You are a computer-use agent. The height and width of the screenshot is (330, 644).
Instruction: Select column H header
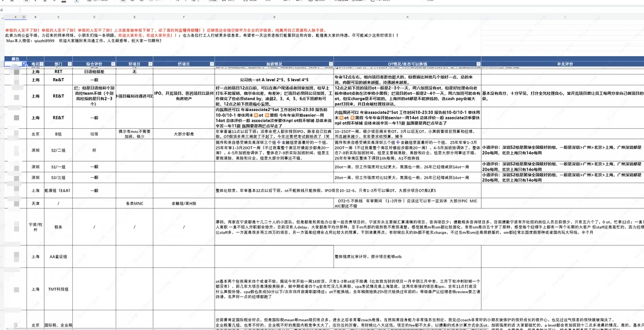pos(407,17)
